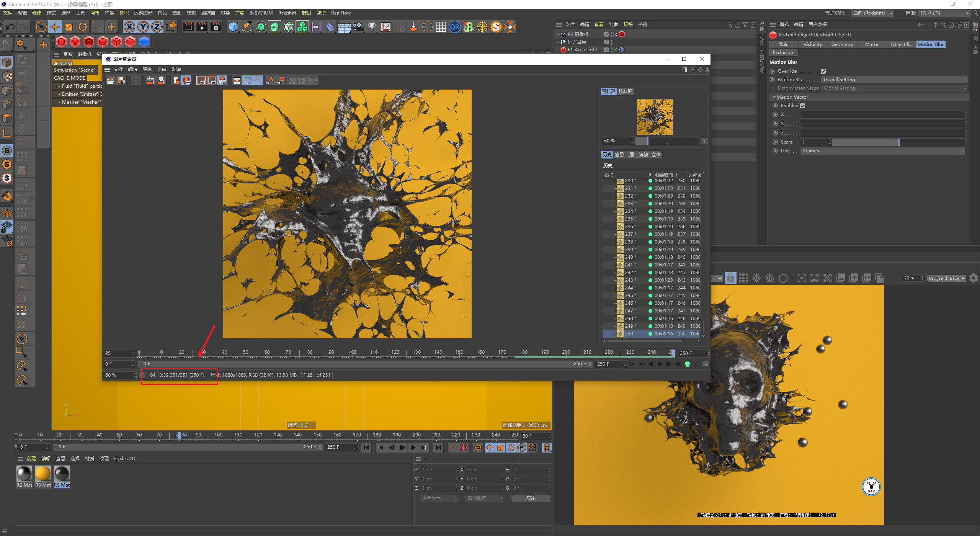Image resolution: width=980 pixels, height=536 pixels.
Task: Open the Original Size dropdown in render view
Action: (x=947, y=278)
